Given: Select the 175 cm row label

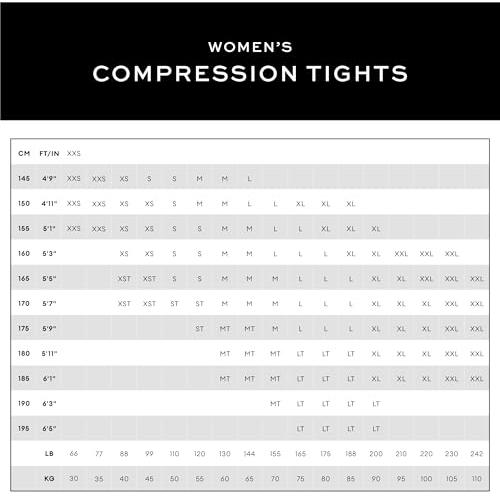Looking at the screenshot, I should coord(24,329).
